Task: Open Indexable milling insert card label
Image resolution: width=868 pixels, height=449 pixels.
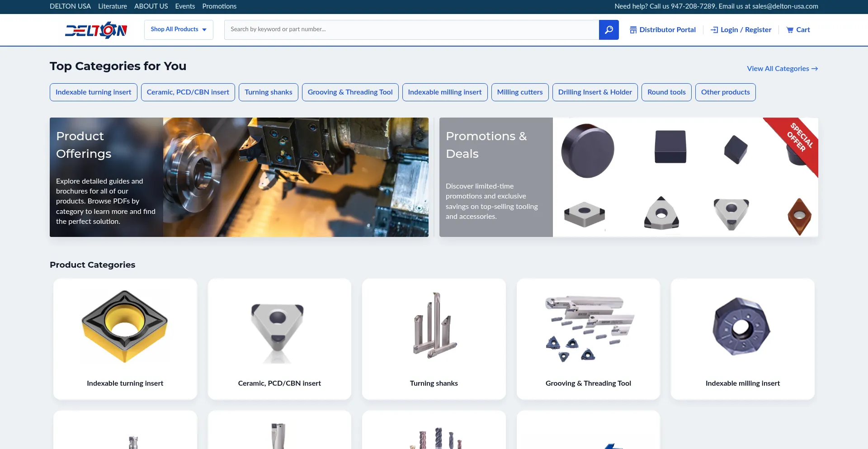Action: point(743,383)
